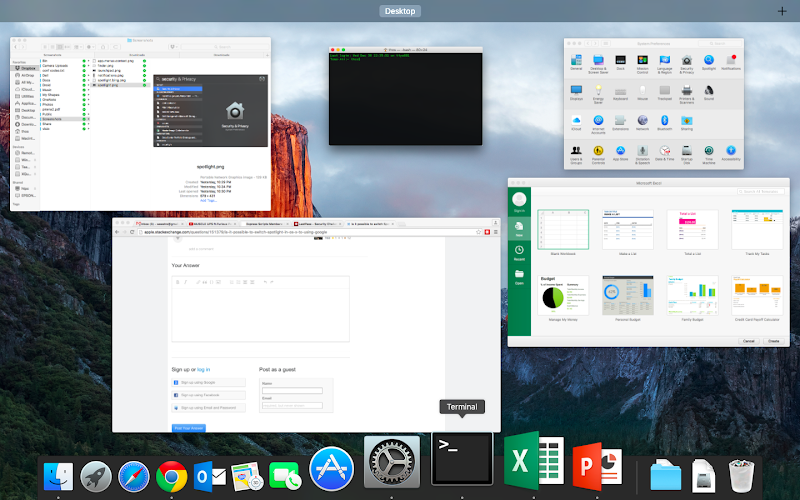Open Accessibility preferences icon
800x500 pixels.
coord(731,153)
